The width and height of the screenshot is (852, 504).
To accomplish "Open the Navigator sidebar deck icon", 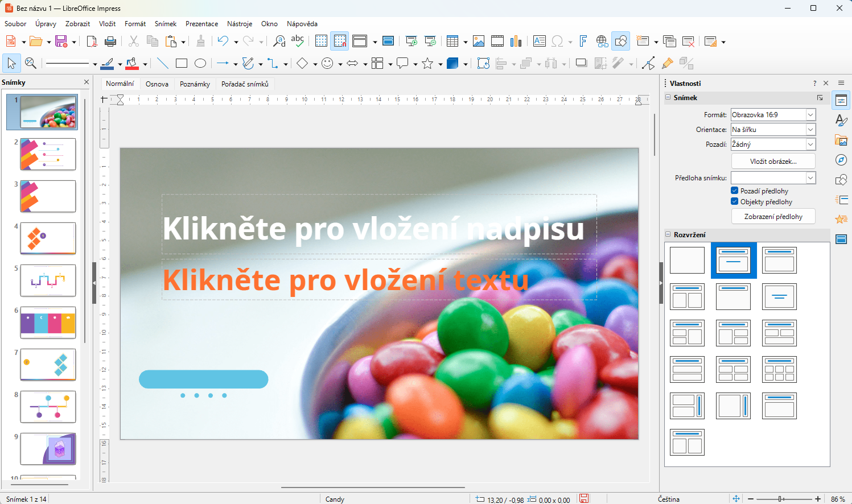I will coord(841,160).
